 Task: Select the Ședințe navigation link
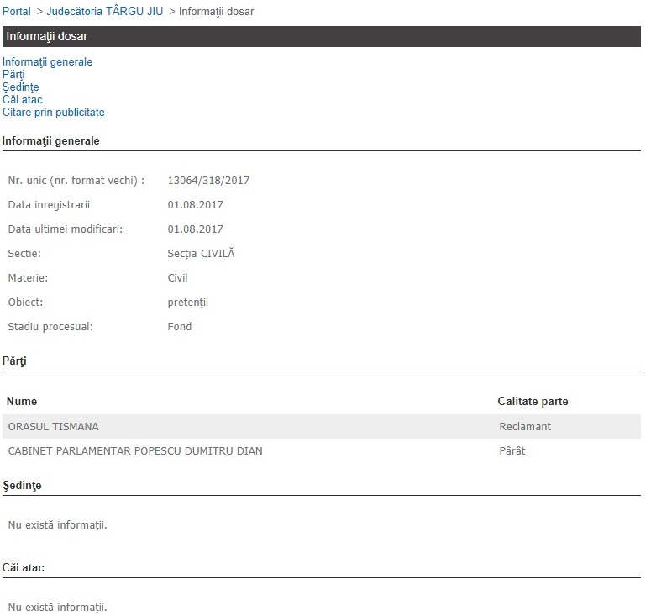[x=20, y=87]
